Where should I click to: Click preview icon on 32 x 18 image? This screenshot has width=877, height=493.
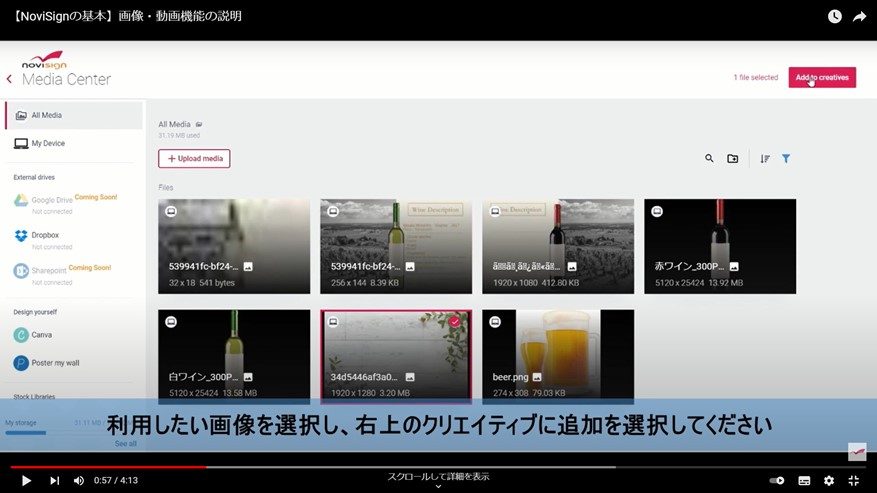[171, 212]
